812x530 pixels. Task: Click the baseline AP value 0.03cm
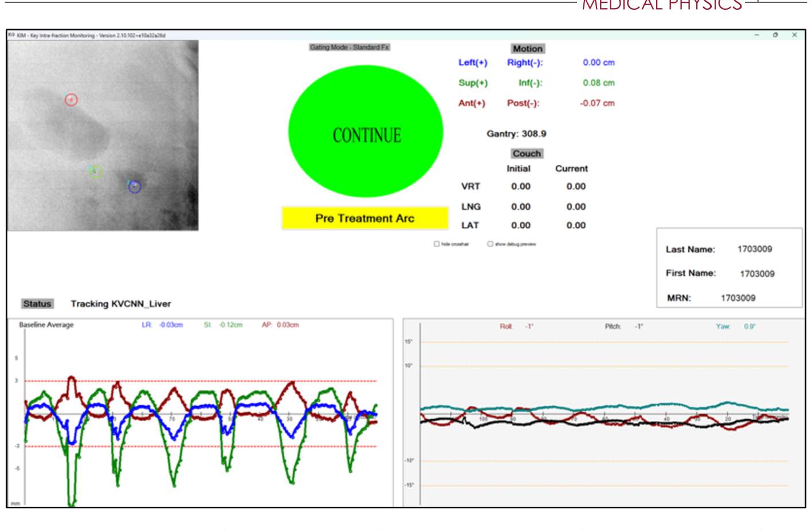(x=288, y=325)
